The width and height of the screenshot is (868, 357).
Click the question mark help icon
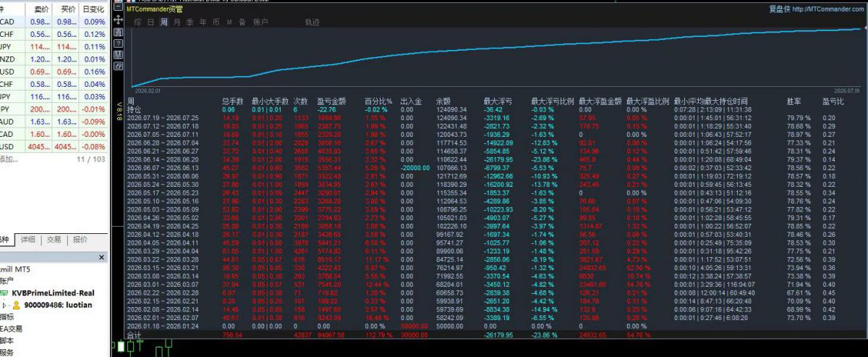coord(118,43)
